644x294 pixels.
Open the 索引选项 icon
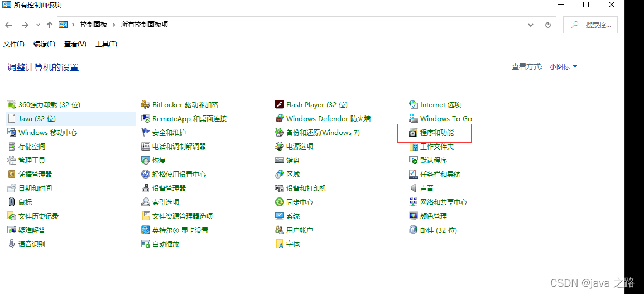[x=146, y=203]
